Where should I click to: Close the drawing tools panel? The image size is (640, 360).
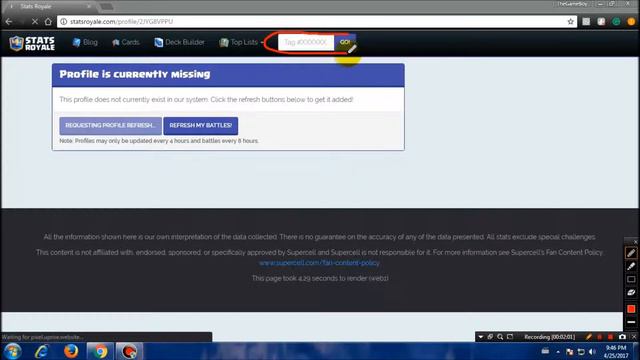click(x=635, y=242)
